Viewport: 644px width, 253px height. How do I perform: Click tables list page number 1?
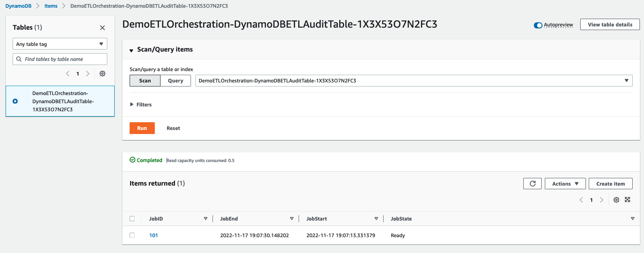tap(78, 74)
